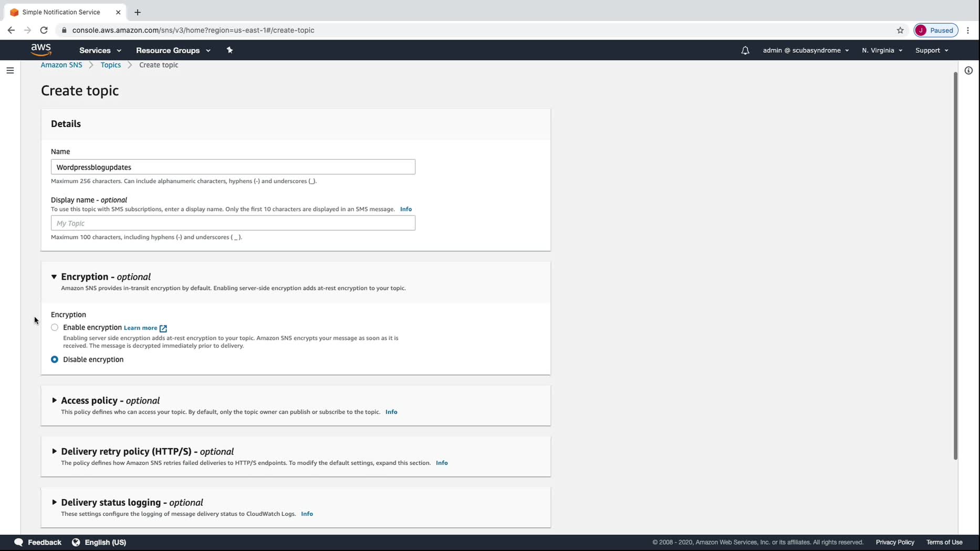Screen dimensions: 980x551
Task: Click the Create topic page heading
Action: point(80,91)
